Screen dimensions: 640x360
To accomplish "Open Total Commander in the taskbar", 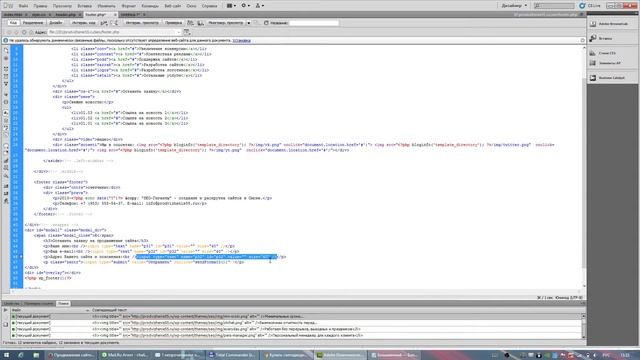I will tap(232, 355).
